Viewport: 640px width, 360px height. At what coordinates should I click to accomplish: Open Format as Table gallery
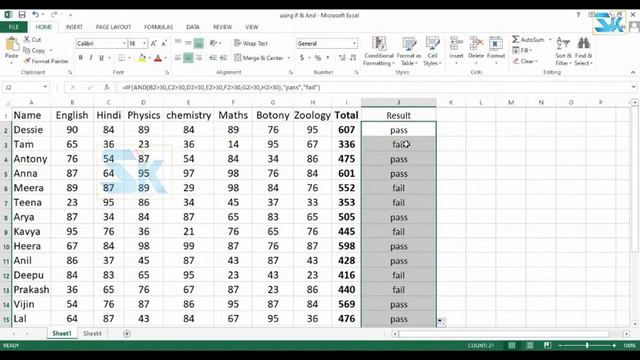coord(409,51)
